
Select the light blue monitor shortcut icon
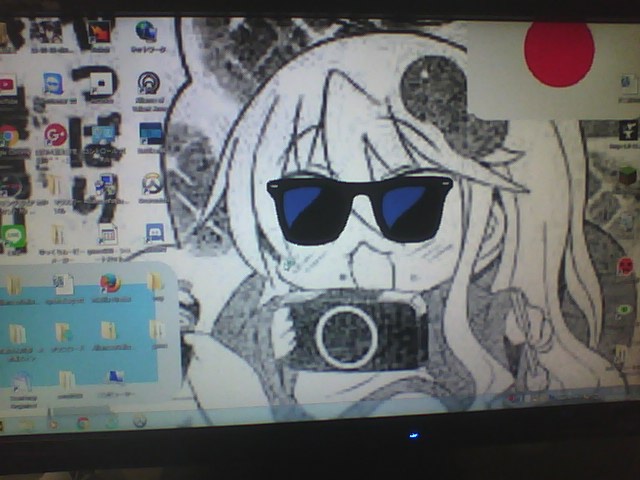point(102,134)
